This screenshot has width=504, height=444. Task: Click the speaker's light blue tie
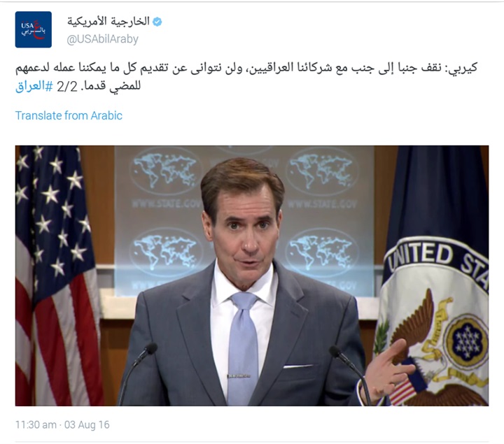tap(243, 348)
